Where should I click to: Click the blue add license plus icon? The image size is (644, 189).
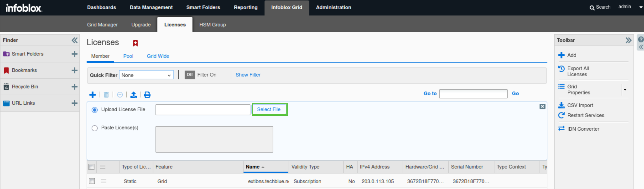93,95
